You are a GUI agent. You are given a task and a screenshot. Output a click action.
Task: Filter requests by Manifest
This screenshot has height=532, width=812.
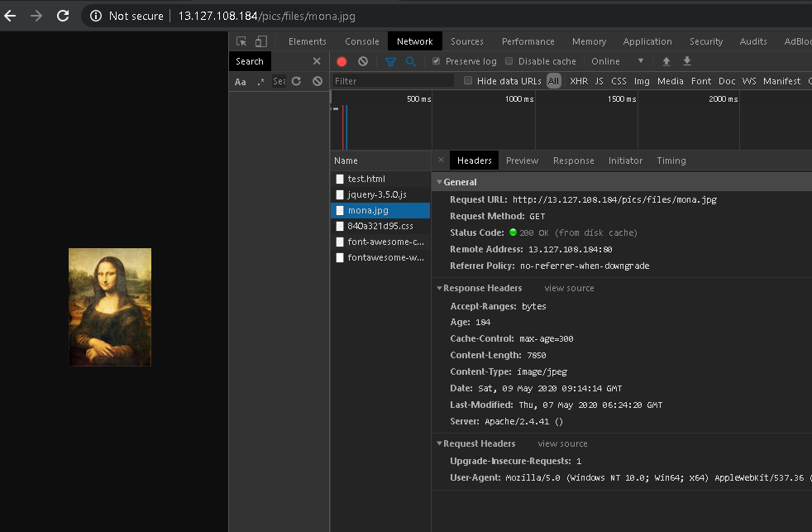781,81
